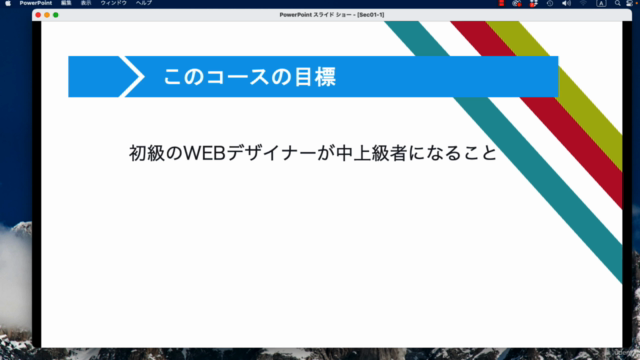The width and height of the screenshot is (640, 360).
Task: Open the Wi-Fi status icon
Action: [583, 3]
